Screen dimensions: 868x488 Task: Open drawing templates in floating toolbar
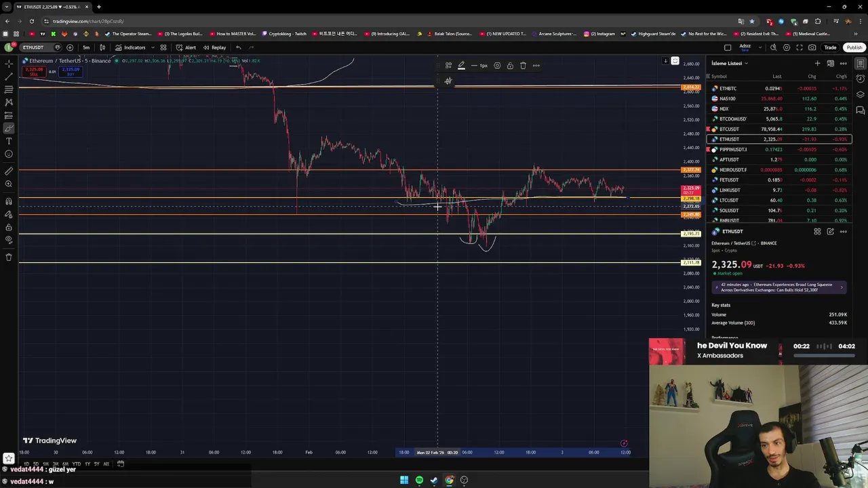point(449,66)
